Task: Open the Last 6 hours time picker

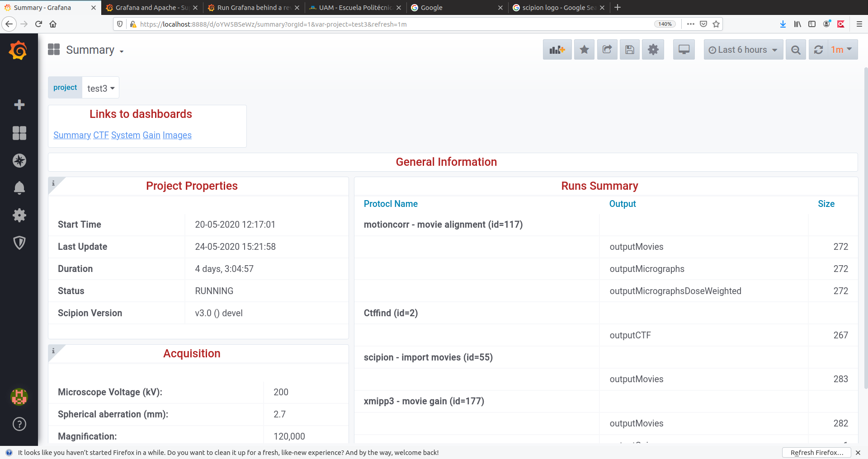Action: coord(743,50)
